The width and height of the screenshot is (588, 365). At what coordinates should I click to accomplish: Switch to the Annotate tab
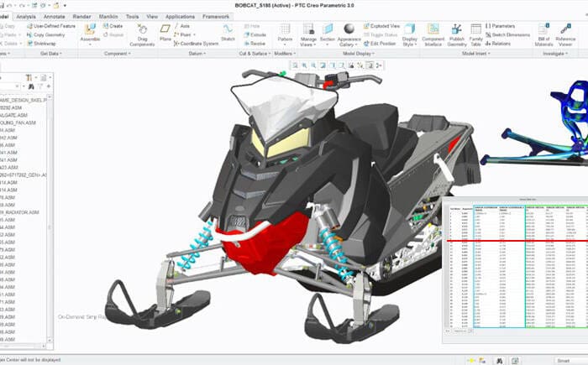coord(54,17)
